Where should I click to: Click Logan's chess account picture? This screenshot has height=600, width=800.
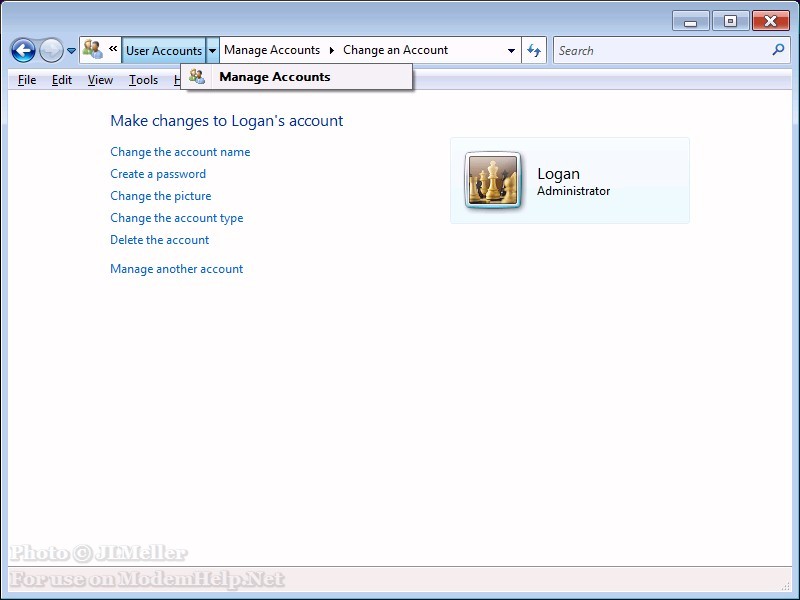point(493,180)
